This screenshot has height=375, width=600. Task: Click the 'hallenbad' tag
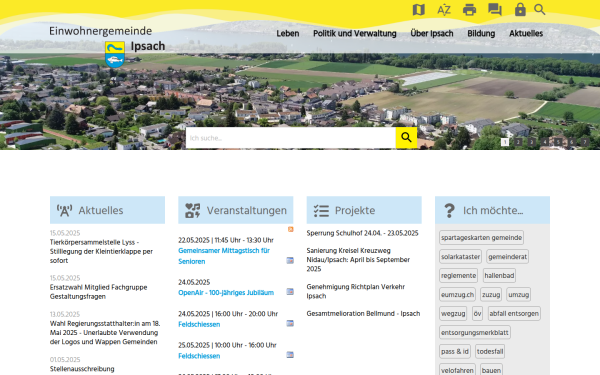pyautogui.click(x=499, y=276)
